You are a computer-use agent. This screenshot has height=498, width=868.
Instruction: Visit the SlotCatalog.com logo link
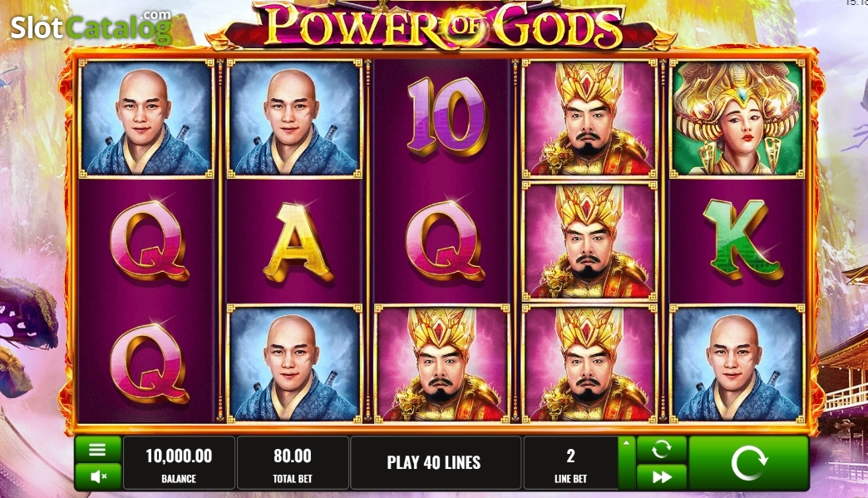pyautogui.click(x=91, y=27)
